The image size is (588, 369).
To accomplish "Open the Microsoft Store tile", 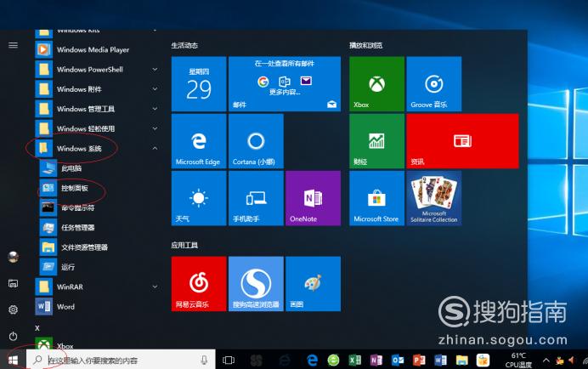I will click(377, 198).
